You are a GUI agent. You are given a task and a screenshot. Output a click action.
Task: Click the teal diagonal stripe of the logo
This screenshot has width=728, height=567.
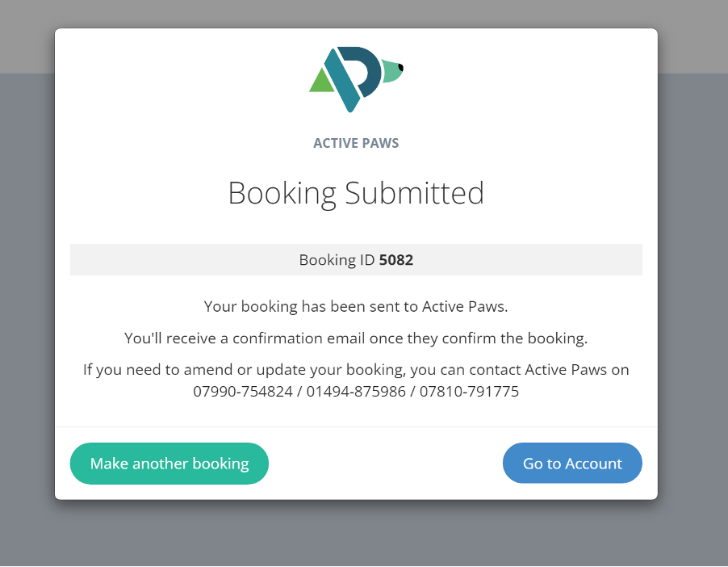(342, 81)
